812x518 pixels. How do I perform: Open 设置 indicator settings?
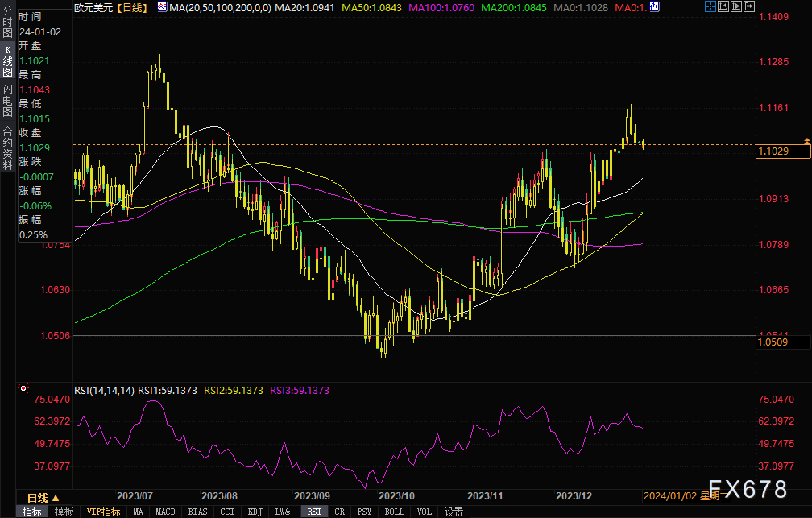point(454,512)
